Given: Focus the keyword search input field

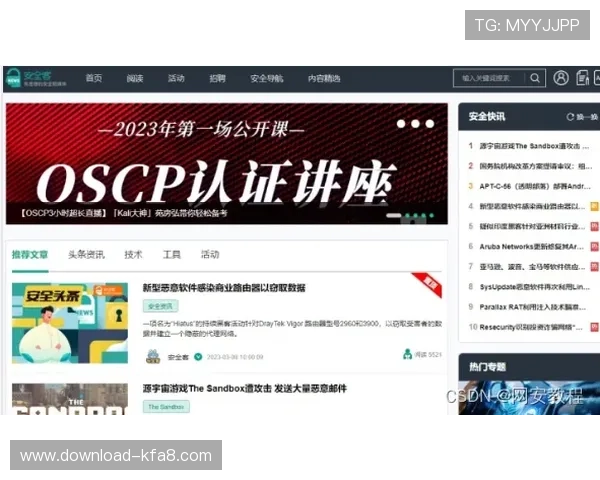Looking at the screenshot, I should (x=488, y=78).
